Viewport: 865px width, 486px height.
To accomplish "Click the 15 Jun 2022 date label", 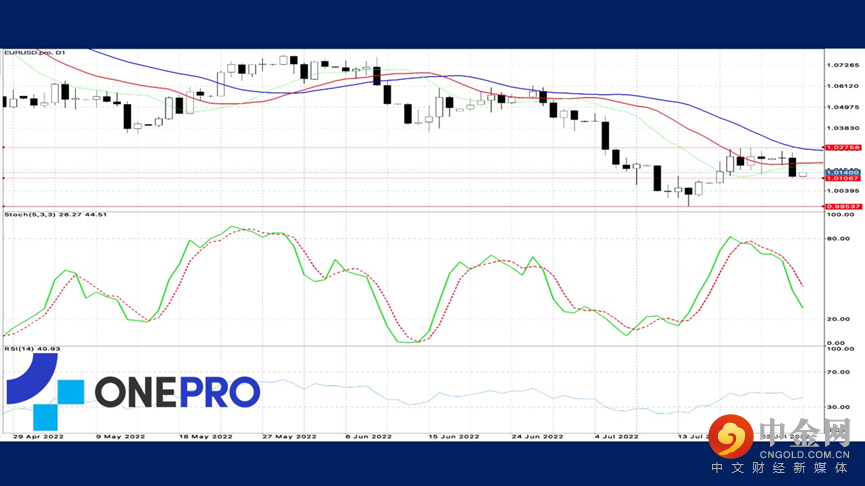I will pos(454,436).
